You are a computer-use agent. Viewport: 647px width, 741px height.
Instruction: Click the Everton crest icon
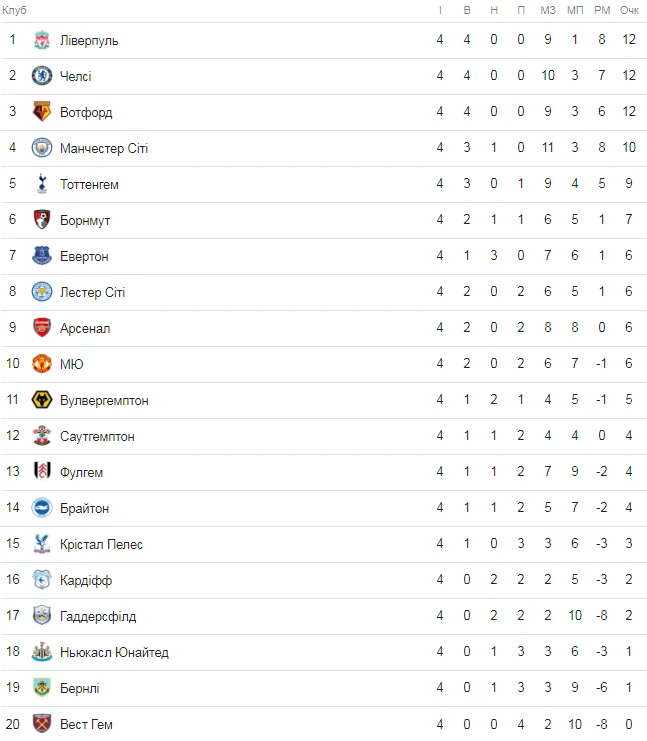tap(41, 256)
